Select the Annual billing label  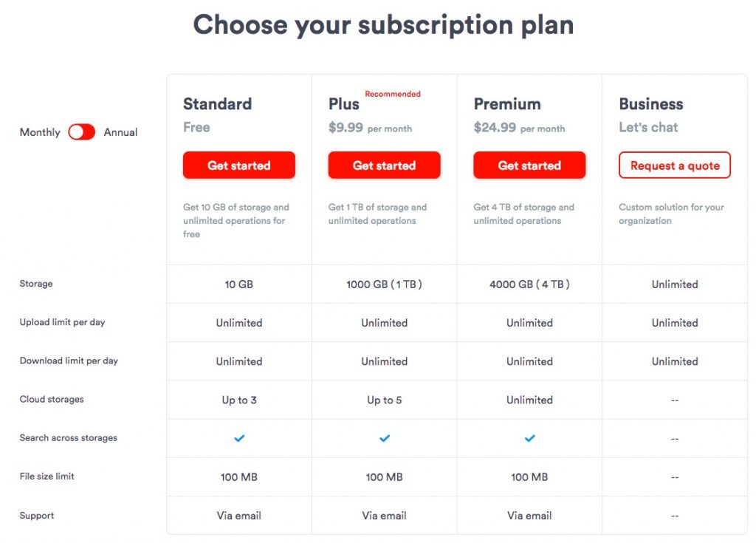coord(120,132)
